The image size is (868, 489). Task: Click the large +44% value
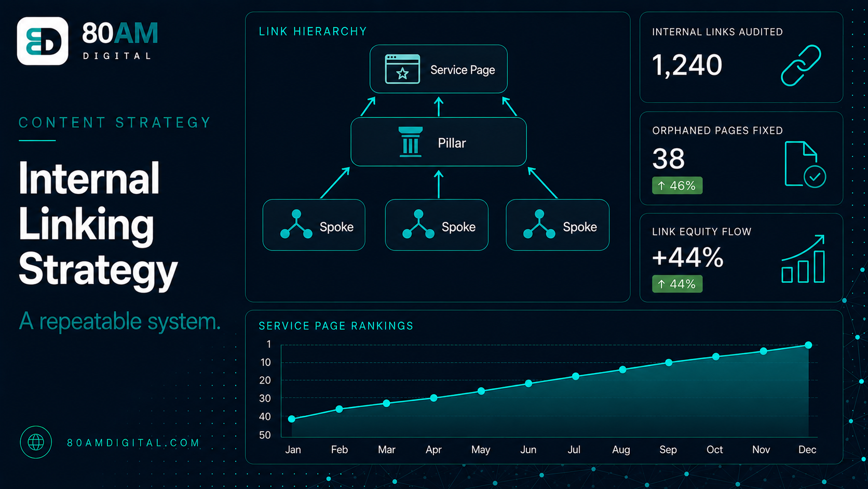pyautogui.click(x=688, y=257)
